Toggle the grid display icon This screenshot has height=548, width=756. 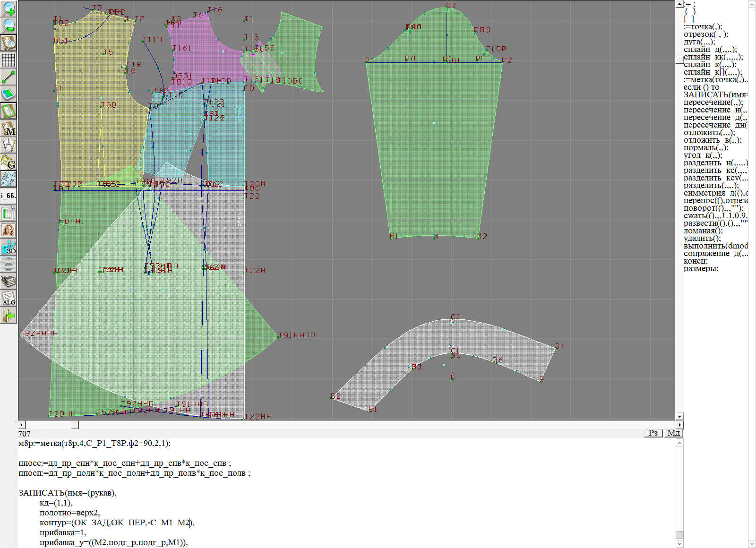9,60
